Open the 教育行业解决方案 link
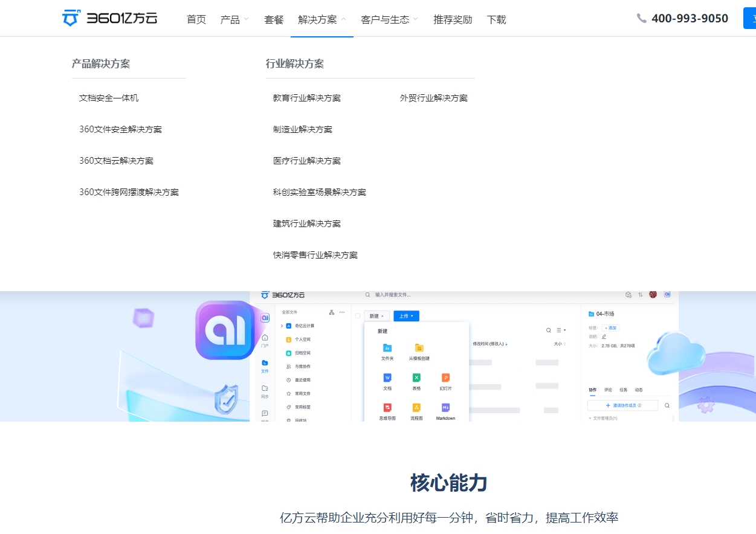The image size is (756, 534). pyautogui.click(x=307, y=98)
